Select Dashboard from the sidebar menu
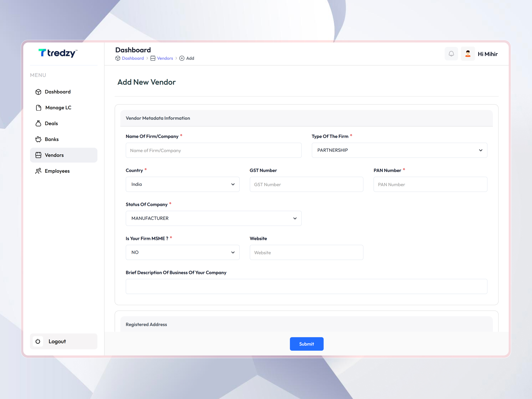The width and height of the screenshot is (532, 399). coord(58,92)
